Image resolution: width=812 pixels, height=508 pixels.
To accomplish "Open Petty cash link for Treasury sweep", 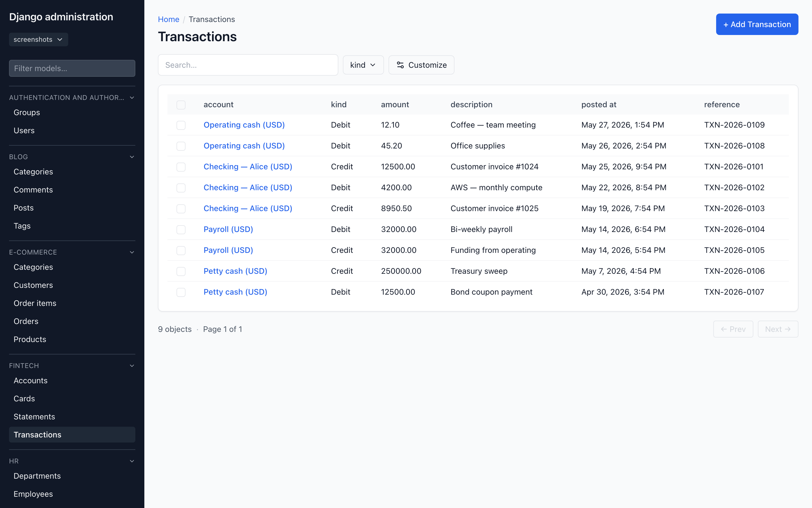I will click(235, 271).
